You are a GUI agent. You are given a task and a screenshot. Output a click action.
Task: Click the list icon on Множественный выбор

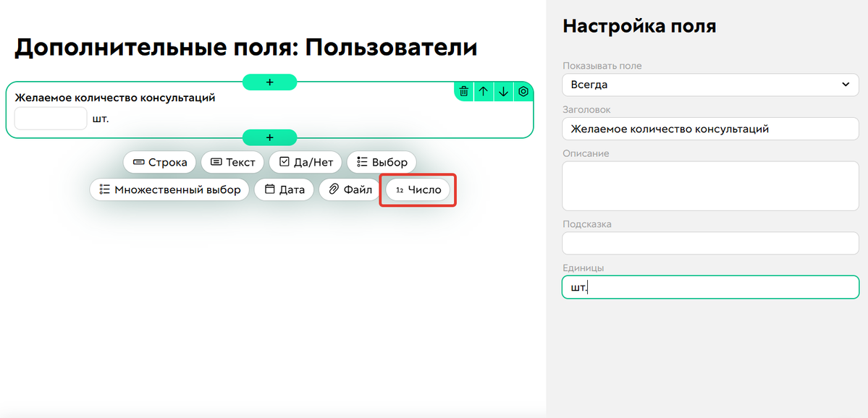[106, 189]
